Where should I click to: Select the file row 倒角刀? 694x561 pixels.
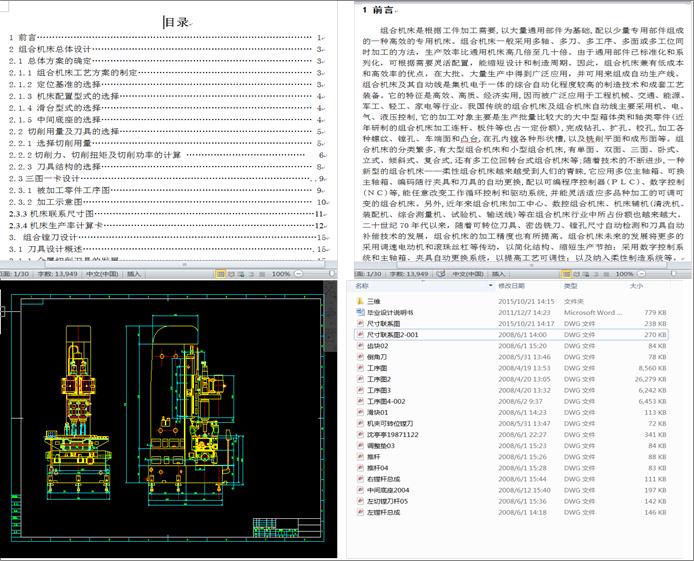(512, 357)
